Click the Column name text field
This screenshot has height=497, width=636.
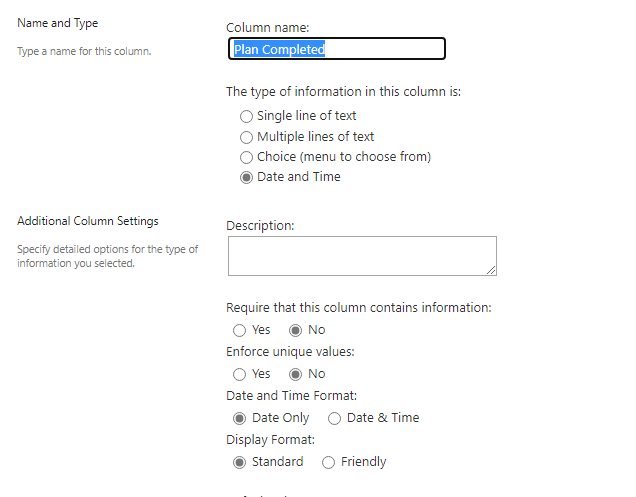(x=337, y=49)
